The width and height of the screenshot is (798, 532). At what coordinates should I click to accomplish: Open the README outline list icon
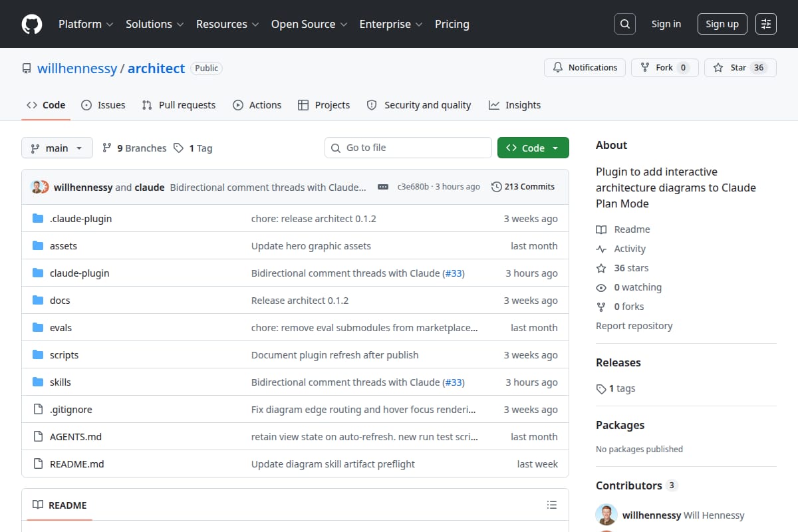click(x=551, y=505)
